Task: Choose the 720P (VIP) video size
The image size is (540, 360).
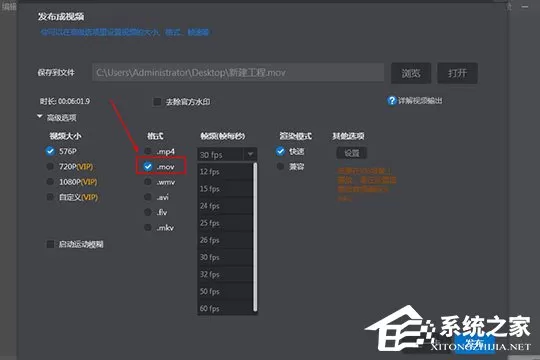Action: coord(50,166)
